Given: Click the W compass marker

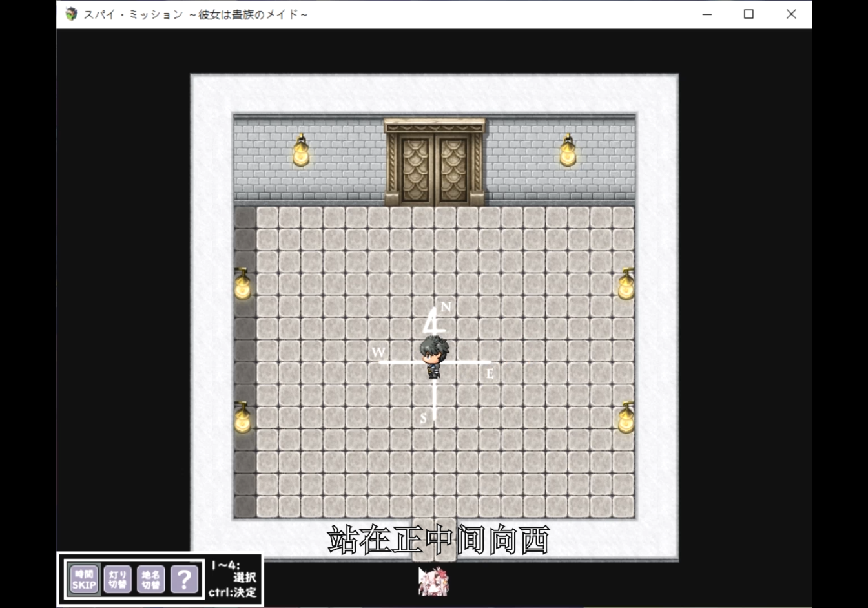Looking at the screenshot, I should (378, 352).
